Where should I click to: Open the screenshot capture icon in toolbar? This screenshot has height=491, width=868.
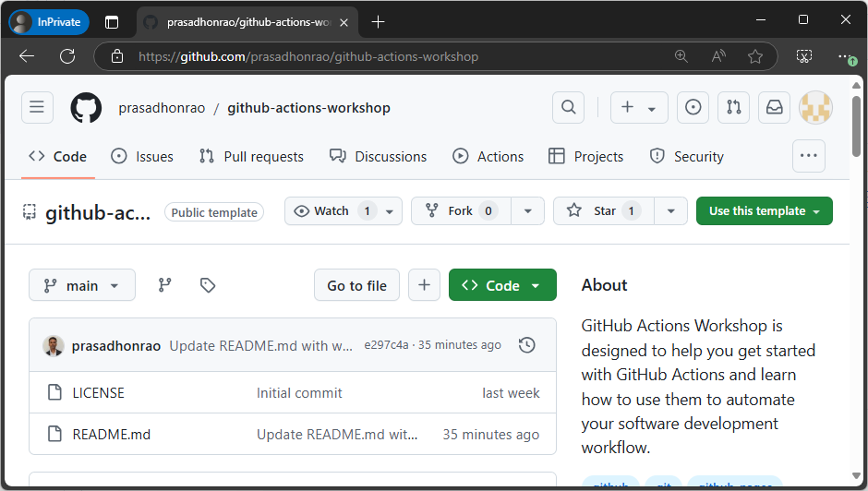pos(804,56)
